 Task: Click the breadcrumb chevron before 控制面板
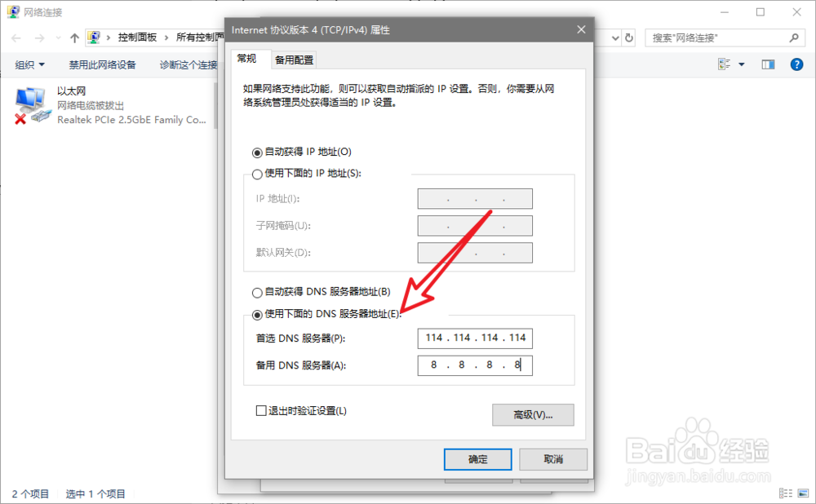point(109,38)
